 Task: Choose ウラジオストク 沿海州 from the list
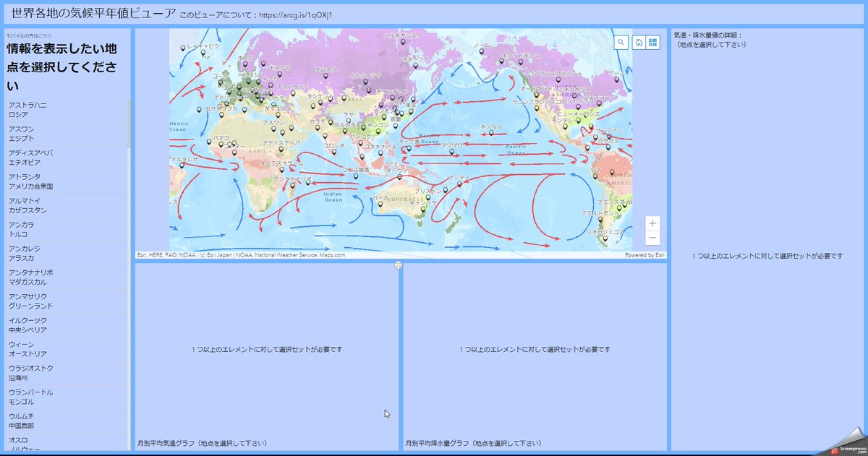tap(66, 373)
